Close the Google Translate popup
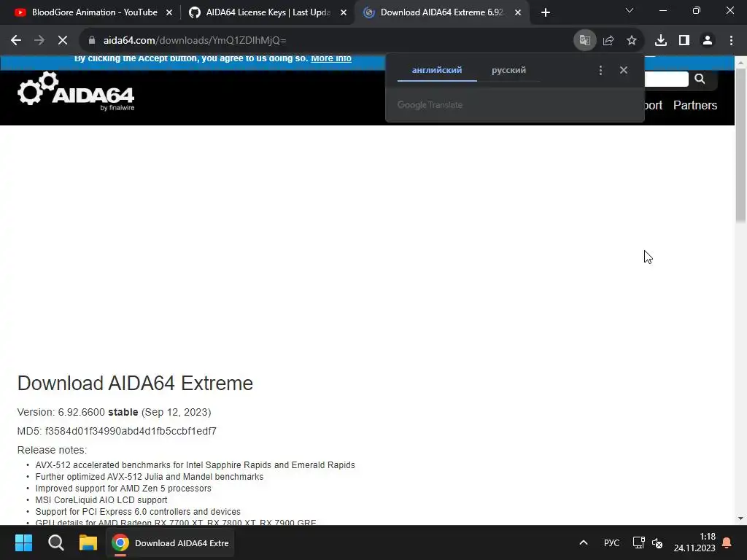The width and height of the screenshot is (747, 560). (624, 70)
